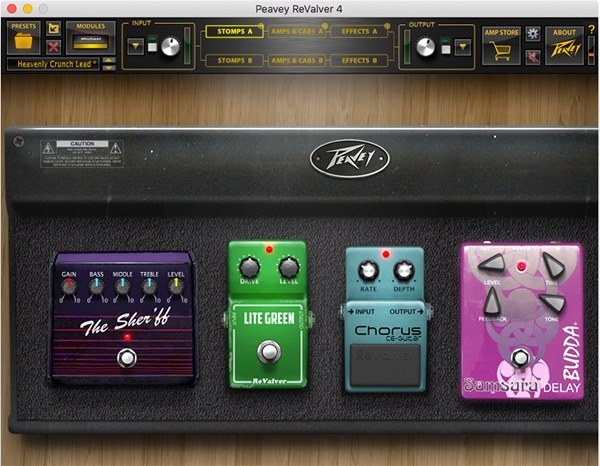Click the Output level knob
This screenshot has width=600, height=466.
point(426,47)
